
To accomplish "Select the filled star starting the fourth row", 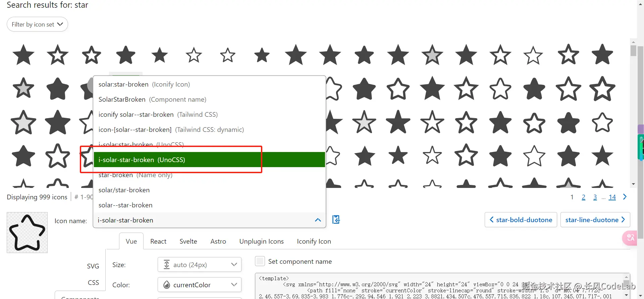I will tap(23, 156).
